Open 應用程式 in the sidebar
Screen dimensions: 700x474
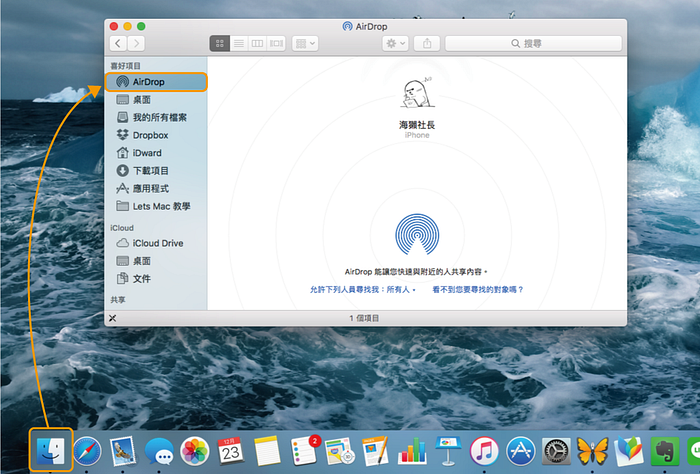(156, 189)
